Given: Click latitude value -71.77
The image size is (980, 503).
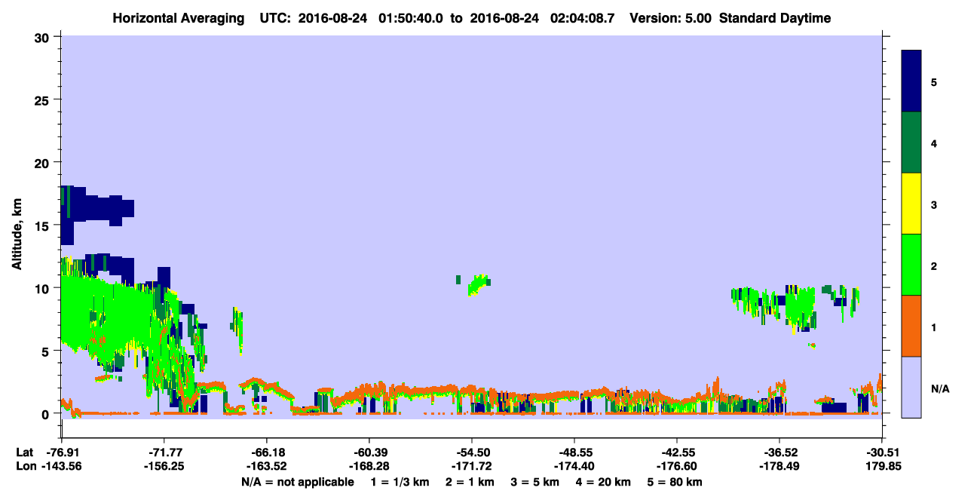Looking at the screenshot, I should pyautogui.click(x=164, y=452).
